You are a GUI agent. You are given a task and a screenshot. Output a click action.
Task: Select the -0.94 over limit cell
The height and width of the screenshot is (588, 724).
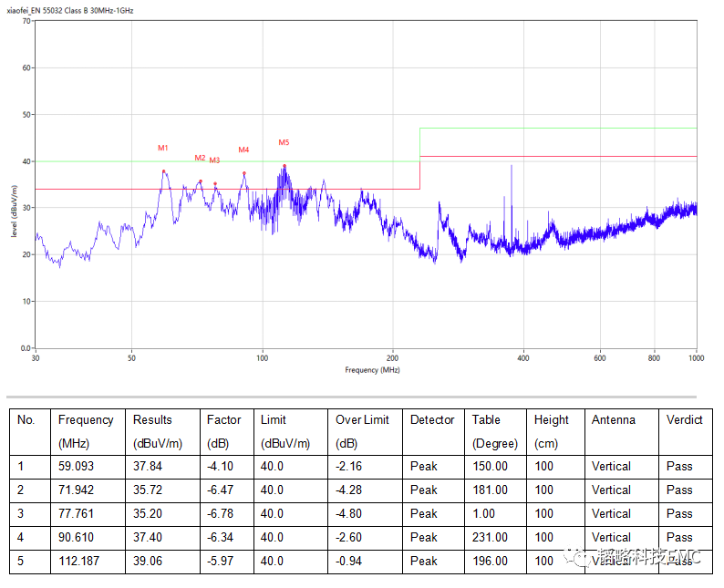click(x=351, y=561)
